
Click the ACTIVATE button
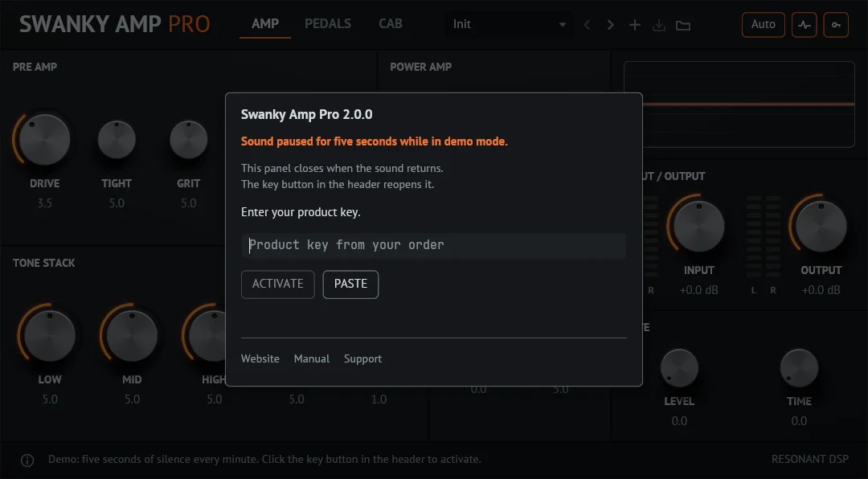point(278,284)
